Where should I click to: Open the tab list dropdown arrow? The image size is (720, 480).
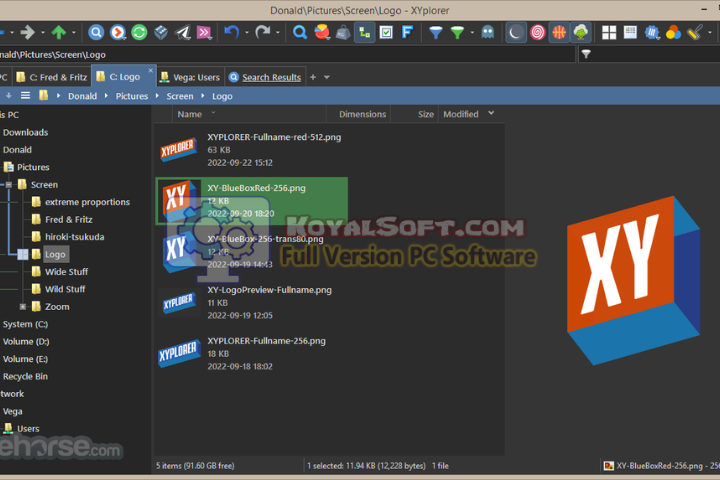327,77
